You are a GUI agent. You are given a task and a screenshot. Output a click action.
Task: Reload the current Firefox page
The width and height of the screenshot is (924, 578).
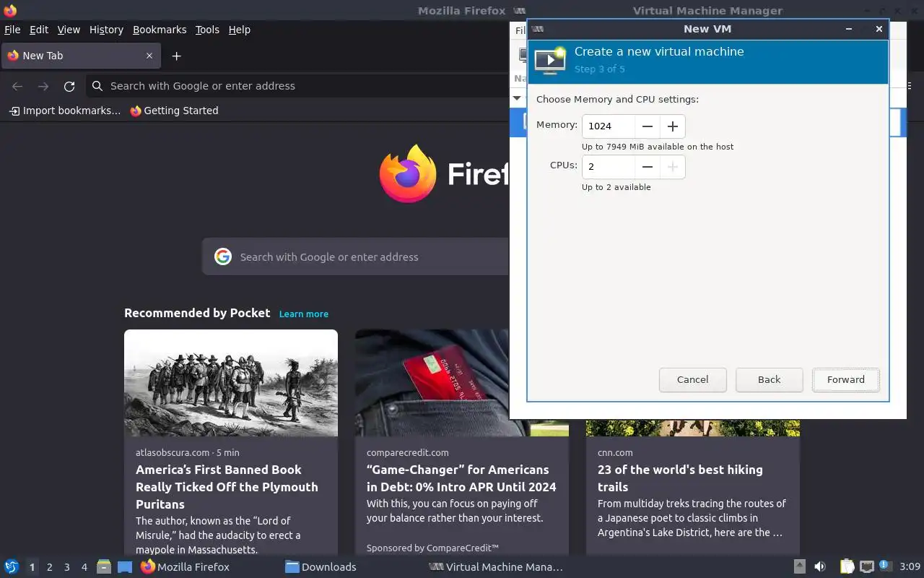(x=69, y=86)
